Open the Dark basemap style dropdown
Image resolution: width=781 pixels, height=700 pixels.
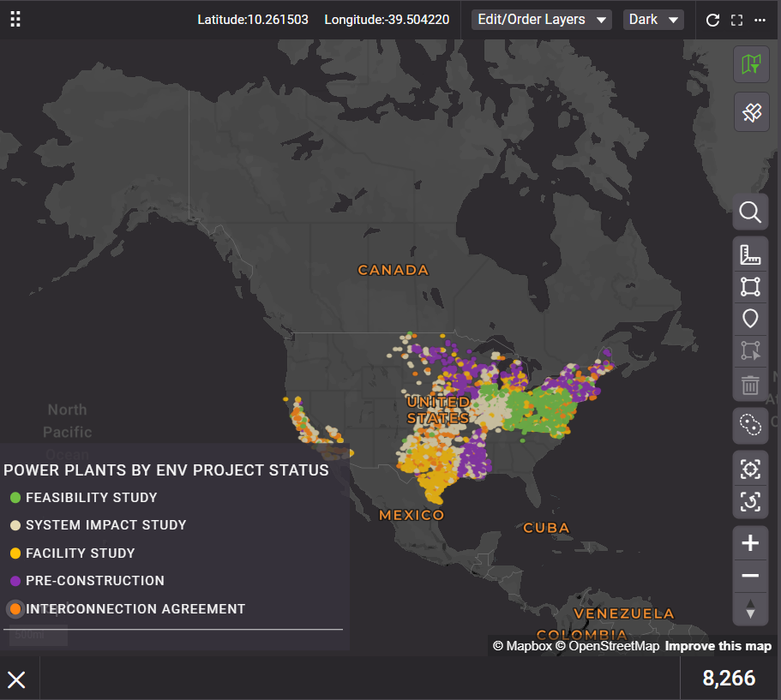click(654, 20)
